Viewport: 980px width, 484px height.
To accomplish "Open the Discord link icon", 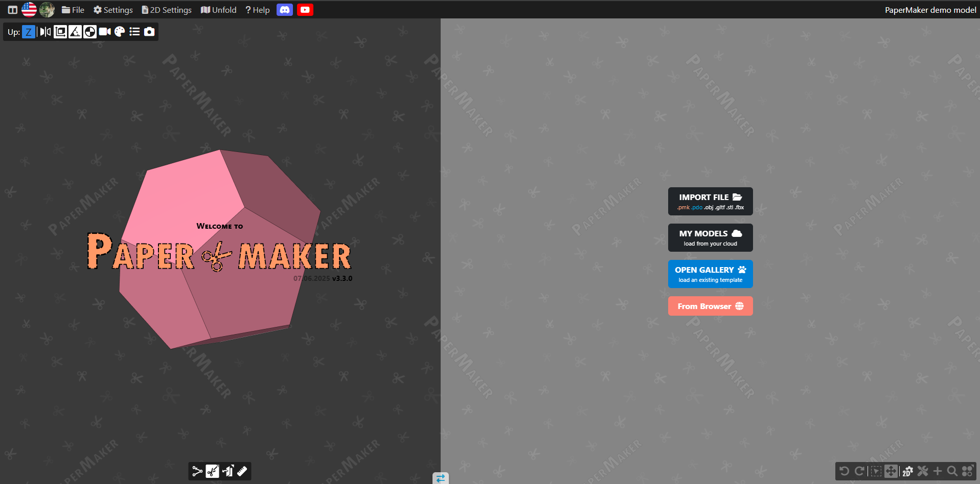I will (285, 10).
